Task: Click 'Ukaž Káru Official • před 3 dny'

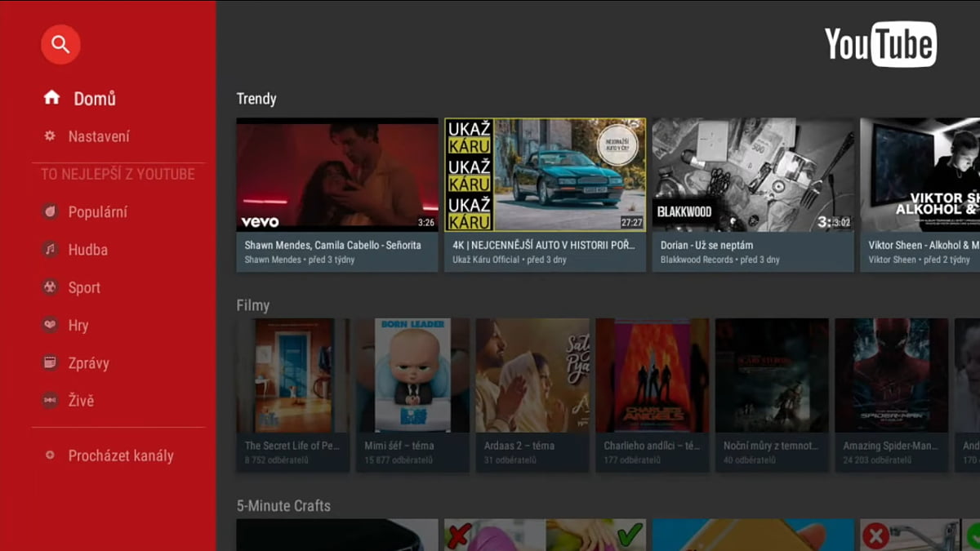Action: [510, 260]
